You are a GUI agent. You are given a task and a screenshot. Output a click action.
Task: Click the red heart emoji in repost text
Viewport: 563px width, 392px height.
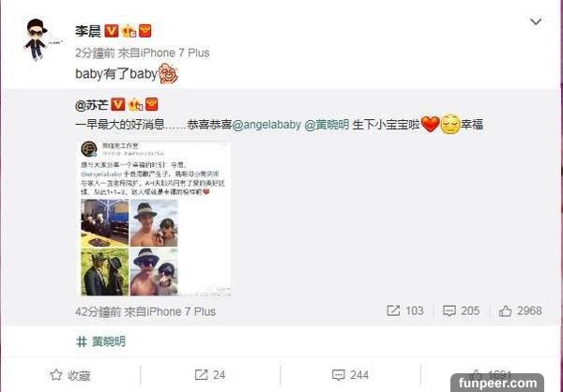430,125
